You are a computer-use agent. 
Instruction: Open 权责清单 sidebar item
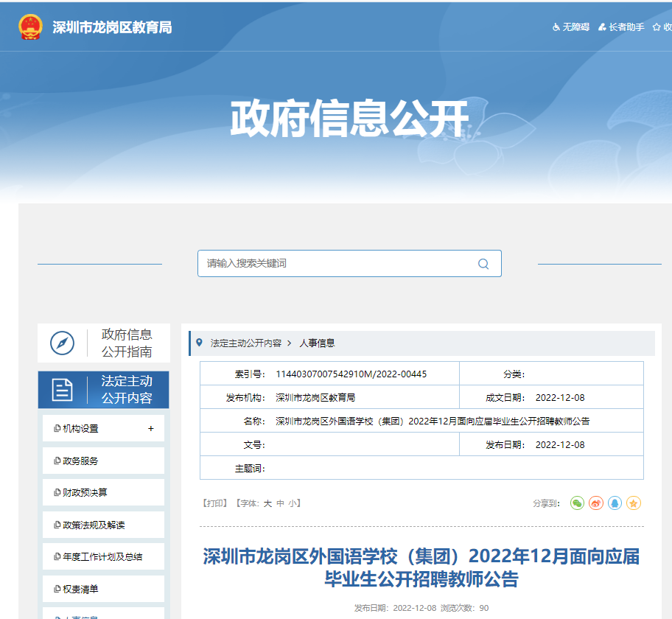pos(104,589)
